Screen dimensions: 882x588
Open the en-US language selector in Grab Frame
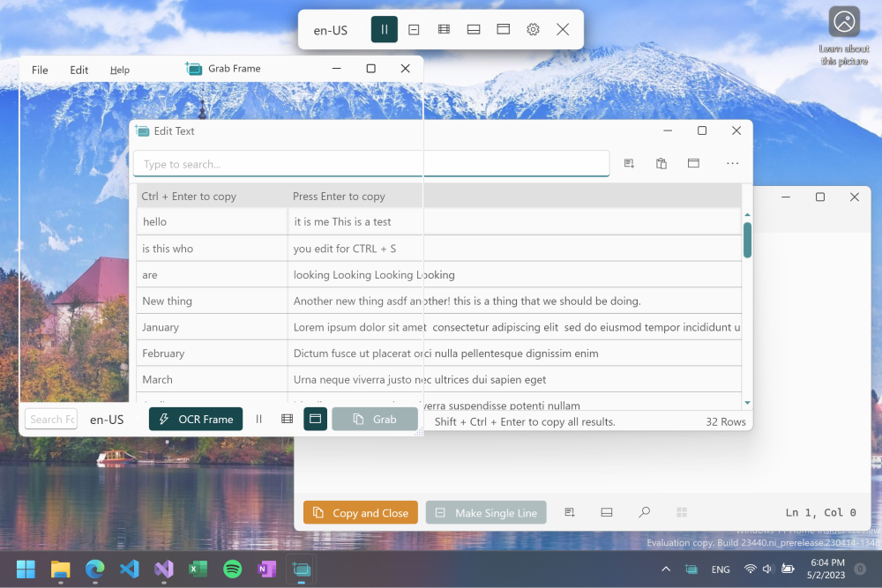tap(107, 419)
